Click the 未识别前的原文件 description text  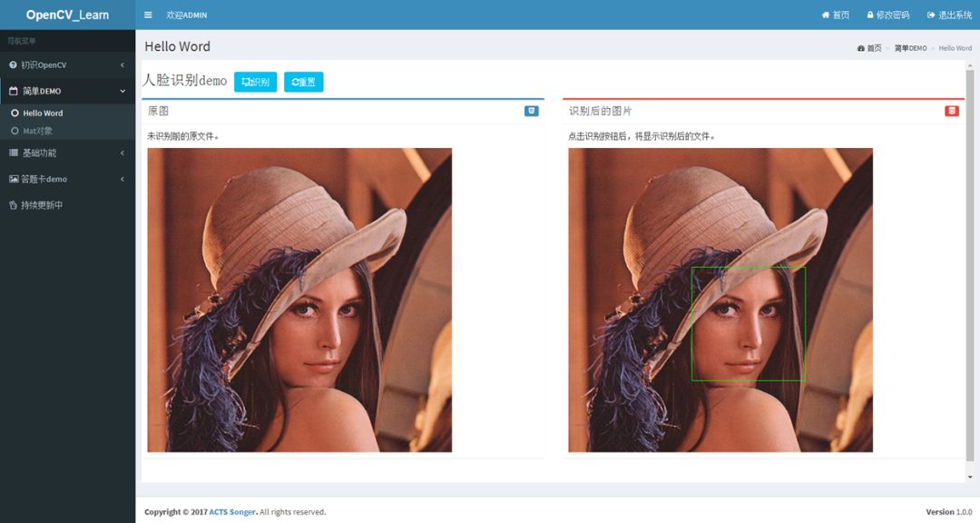click(x=183, y=136)
